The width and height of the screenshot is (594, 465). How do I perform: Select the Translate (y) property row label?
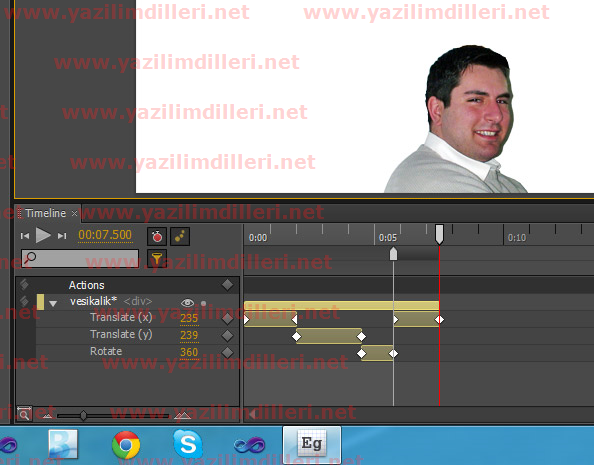click(x=121, y=334)
